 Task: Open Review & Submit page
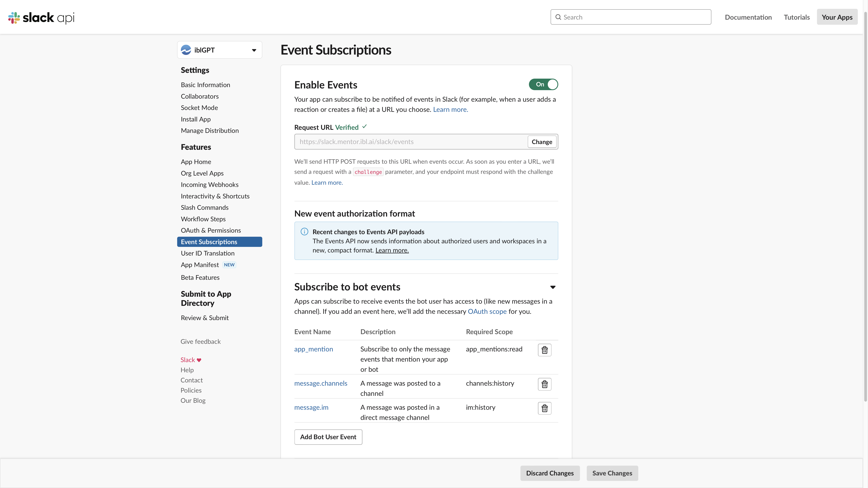click(x=204, y=318)
